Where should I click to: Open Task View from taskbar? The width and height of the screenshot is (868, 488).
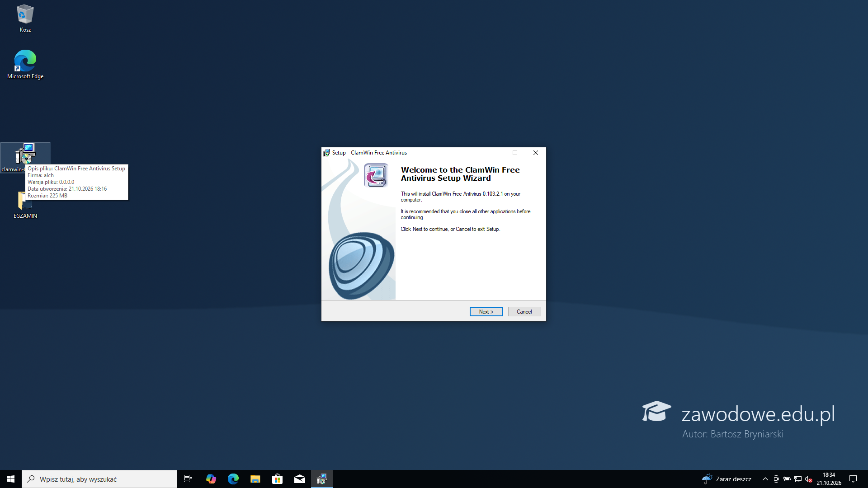tap(188, 479)
